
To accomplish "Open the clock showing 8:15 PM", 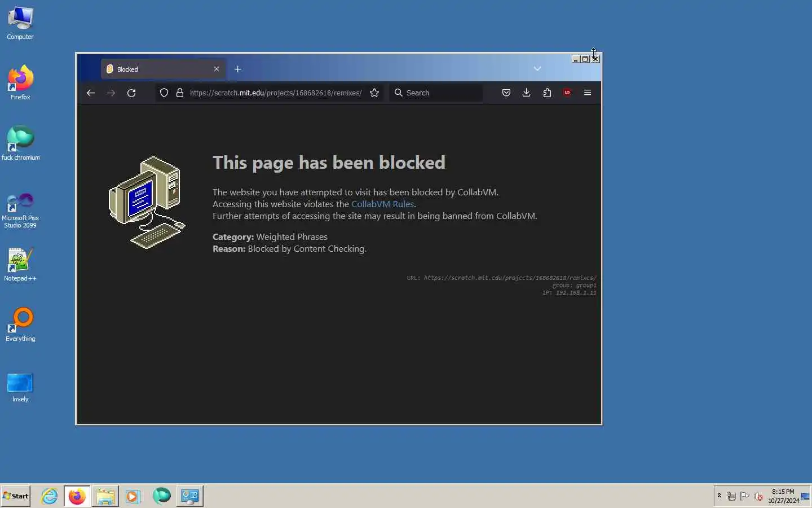I will pos(783,496).
